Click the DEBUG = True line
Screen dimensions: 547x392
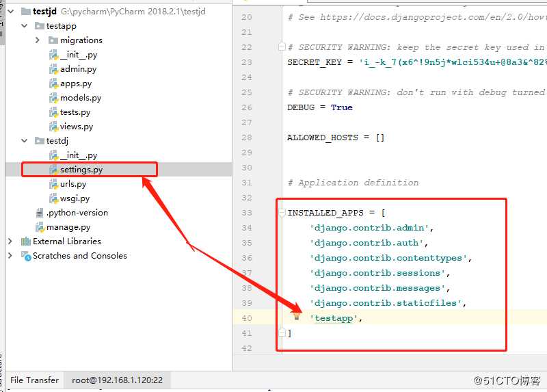[x=320, y=107]
